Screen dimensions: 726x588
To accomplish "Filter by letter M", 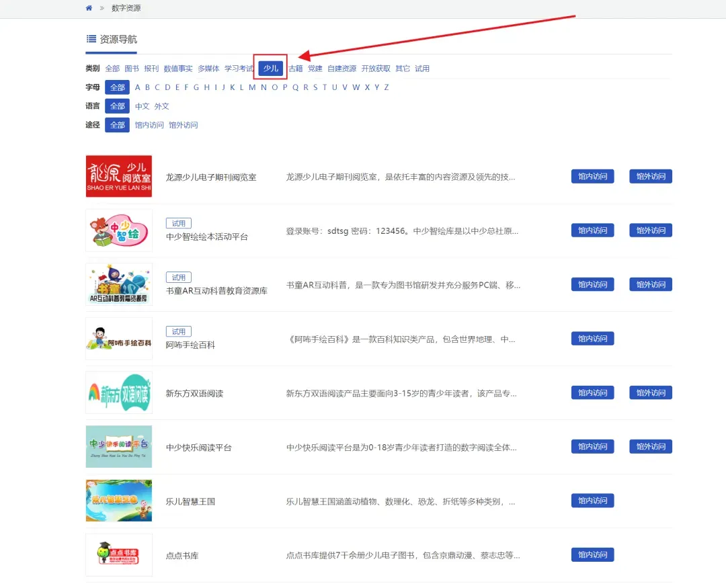I will [252, 87].
